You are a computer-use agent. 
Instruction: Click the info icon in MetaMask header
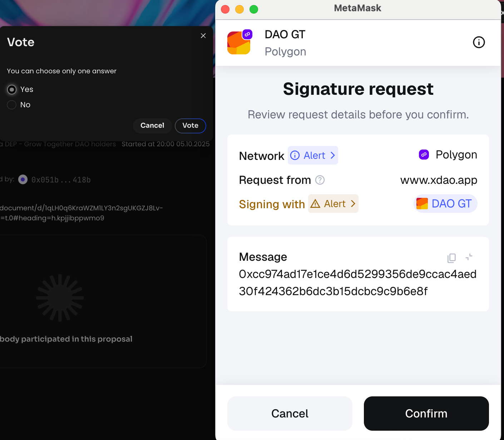pyautogui.click(x=479, y=42)
